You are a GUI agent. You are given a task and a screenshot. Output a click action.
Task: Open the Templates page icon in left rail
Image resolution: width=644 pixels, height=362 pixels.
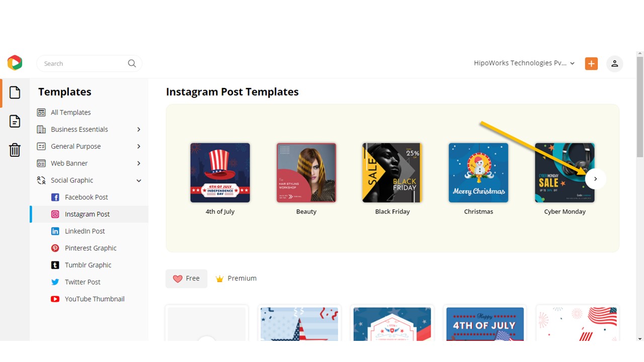click(x=15, y=93)
